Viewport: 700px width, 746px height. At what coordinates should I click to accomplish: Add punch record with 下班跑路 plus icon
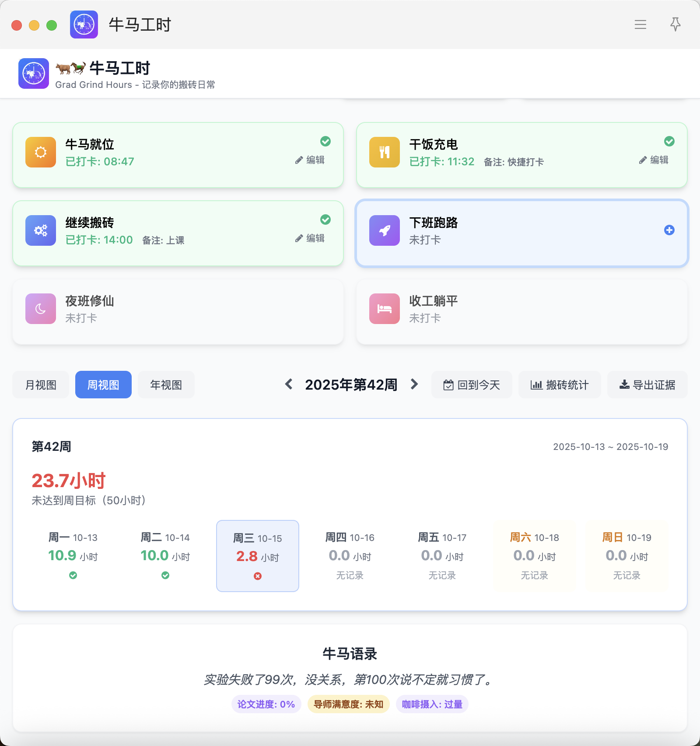669,230
